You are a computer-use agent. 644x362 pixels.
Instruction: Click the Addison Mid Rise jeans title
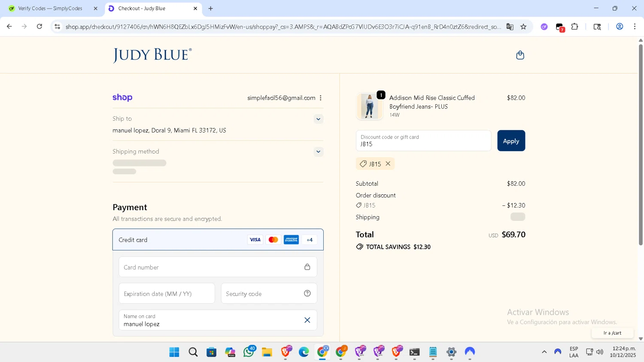click(x=432, y=102)
